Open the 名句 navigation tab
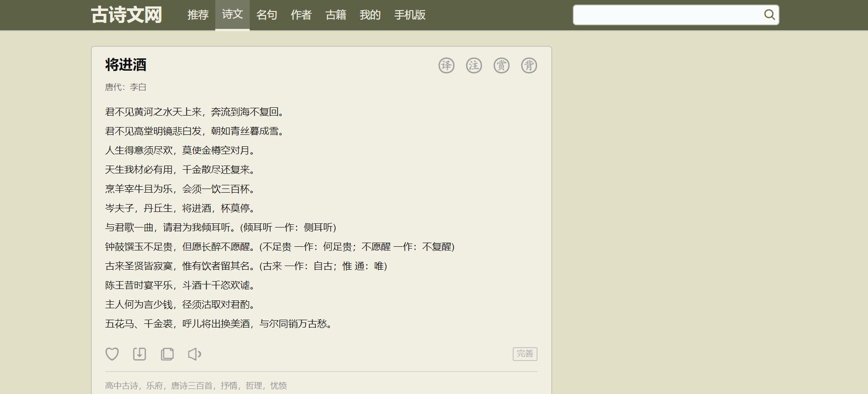 [x=267, y=15]
